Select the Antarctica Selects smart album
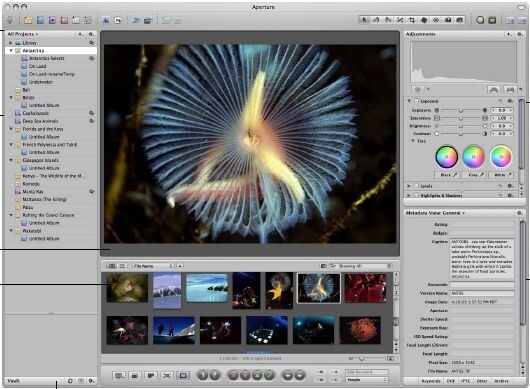The image size is (530, 389). (46, 58)
